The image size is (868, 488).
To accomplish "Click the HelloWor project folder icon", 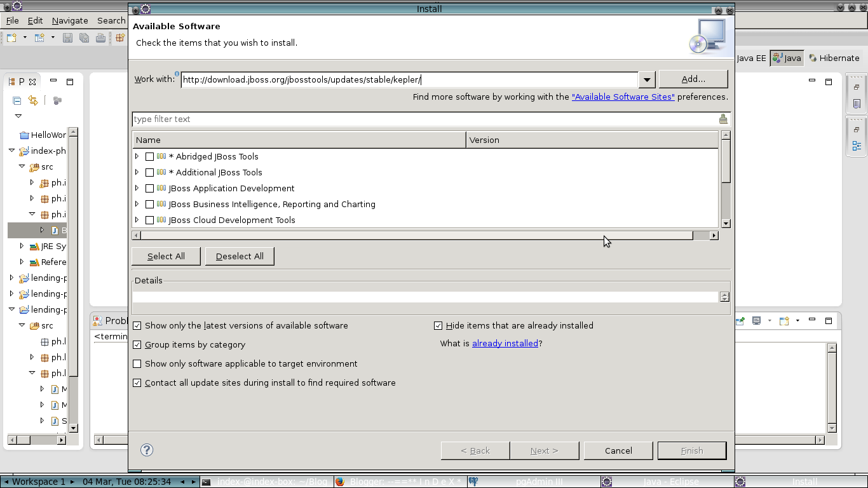I will point(24,135).
